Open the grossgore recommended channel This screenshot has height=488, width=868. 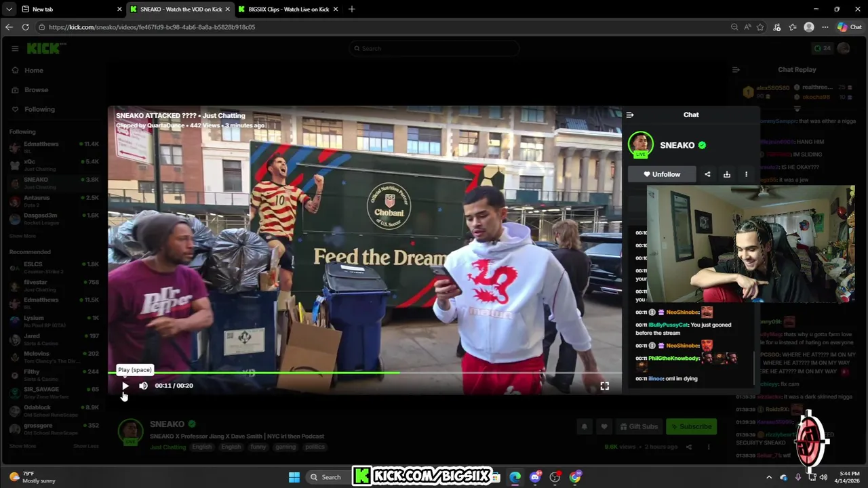tap(54, 428)
